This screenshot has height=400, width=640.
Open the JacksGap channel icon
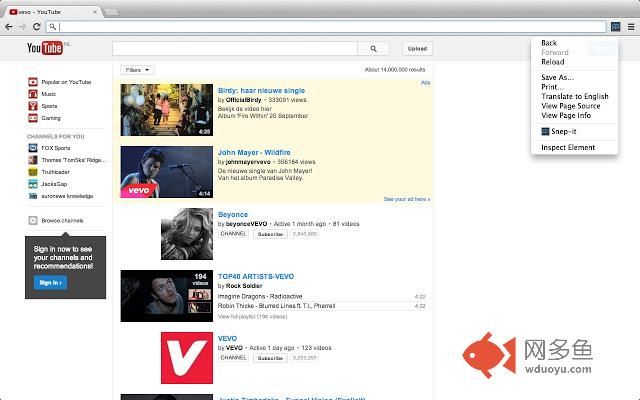click(33, 184)
